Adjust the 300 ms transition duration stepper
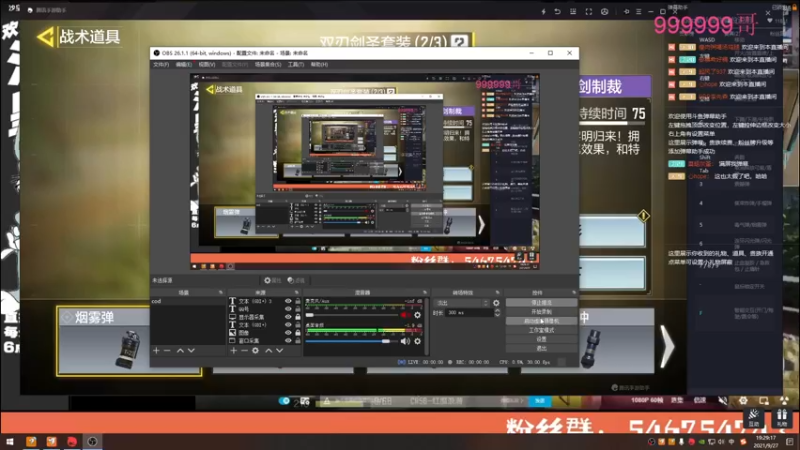Viewport: 800px width, 450px height. pos(497,313)
